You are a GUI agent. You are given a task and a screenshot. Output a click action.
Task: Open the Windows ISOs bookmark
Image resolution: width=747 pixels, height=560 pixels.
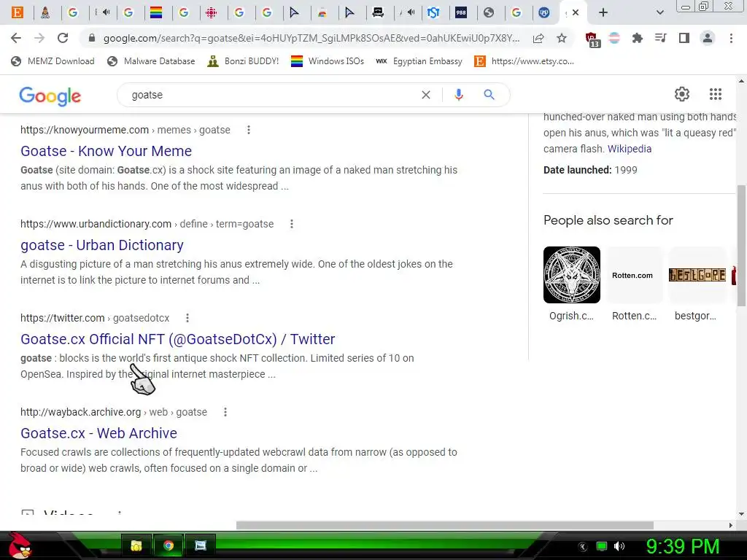coord(328,61)
